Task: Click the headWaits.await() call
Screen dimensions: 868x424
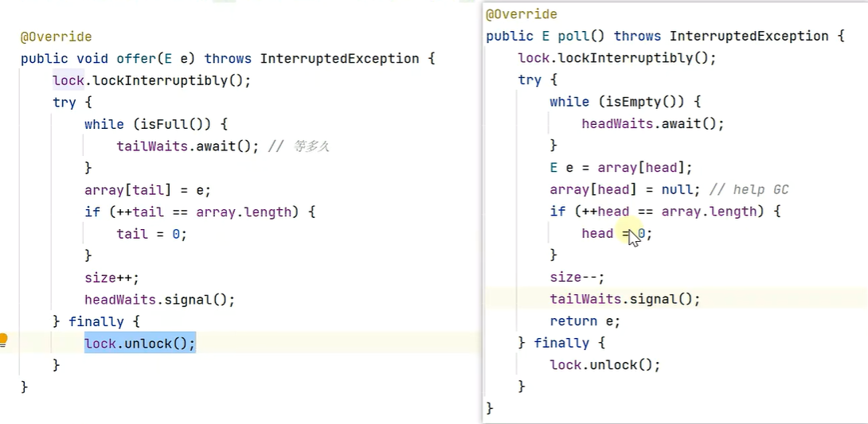Action: pos(652,124)
